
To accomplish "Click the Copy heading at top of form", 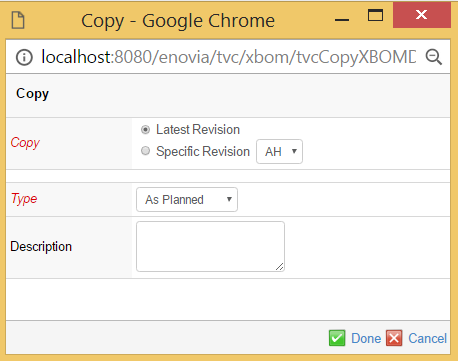I will click(x=32, y=94).
